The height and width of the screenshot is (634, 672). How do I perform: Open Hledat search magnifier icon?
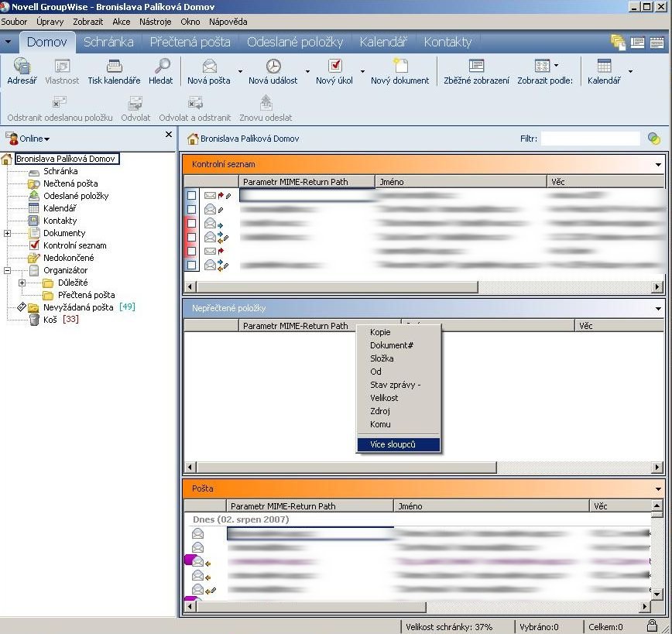pyautogui.click(x=162, y=66)
